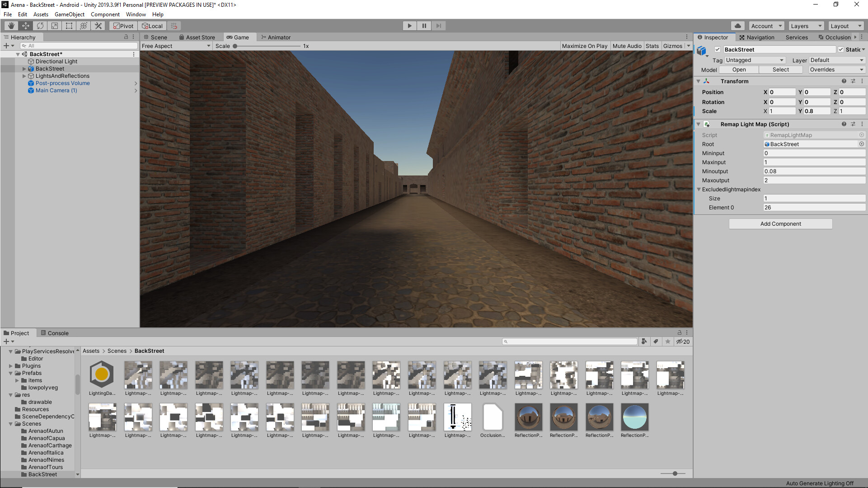868x488 pixels.
Task: Click Maximize On Play
Action: [x=585, y=46]
